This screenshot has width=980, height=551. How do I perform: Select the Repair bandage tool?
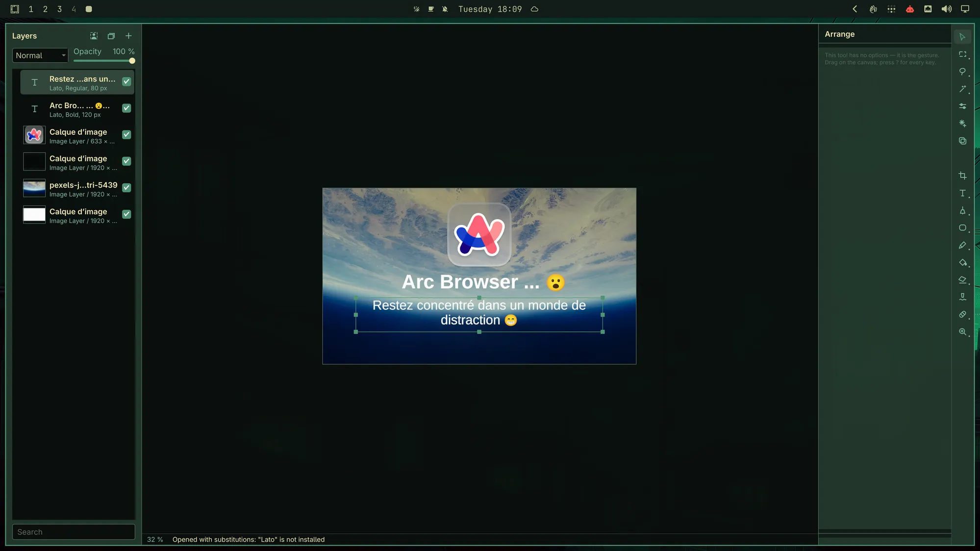click(962, 314)
